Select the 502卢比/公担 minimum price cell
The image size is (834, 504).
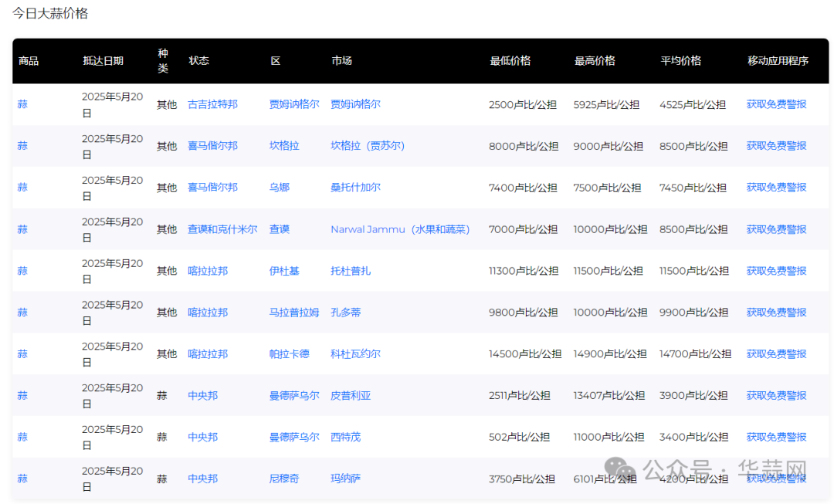coord(519,437)
